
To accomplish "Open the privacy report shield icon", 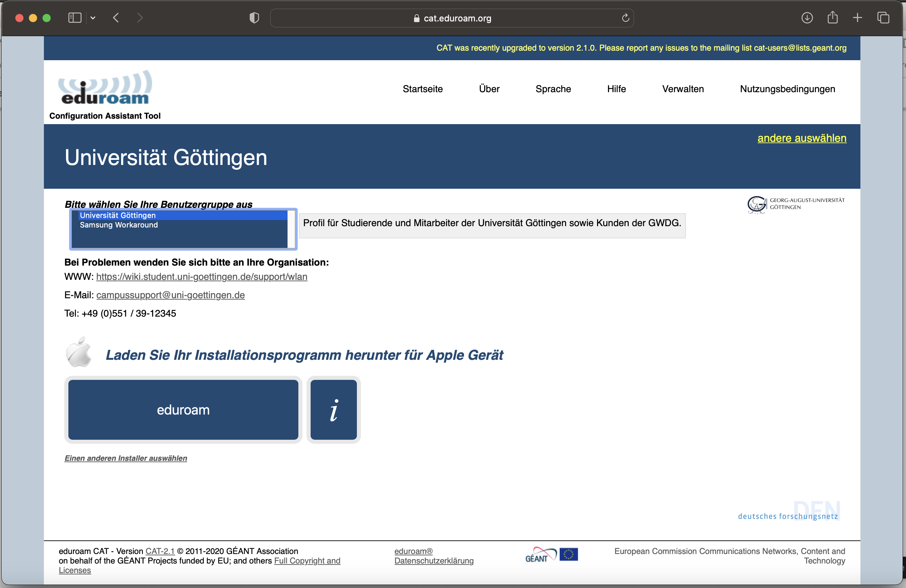I will pyautogui.click(x=254, y=18).
